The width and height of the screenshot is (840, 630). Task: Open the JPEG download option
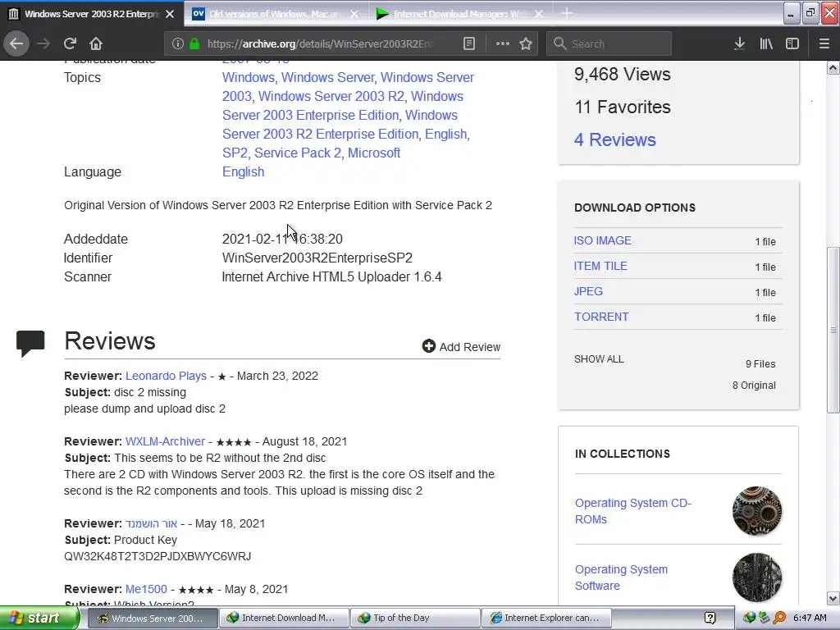pyautogui.click(x=588, y=291)
